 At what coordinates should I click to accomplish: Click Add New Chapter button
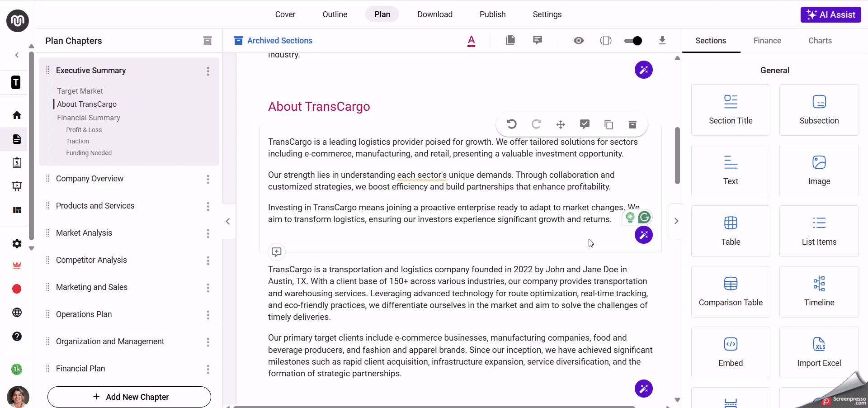point(129,397)
